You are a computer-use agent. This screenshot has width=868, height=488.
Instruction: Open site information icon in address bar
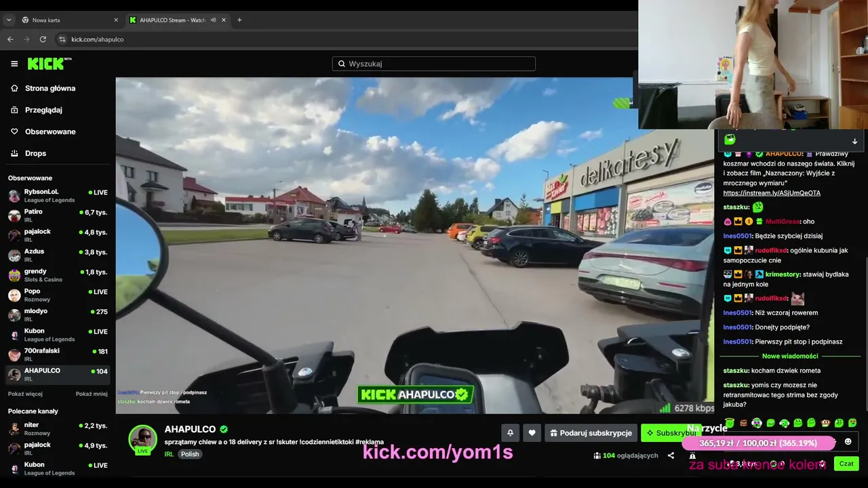coord(62,39)
